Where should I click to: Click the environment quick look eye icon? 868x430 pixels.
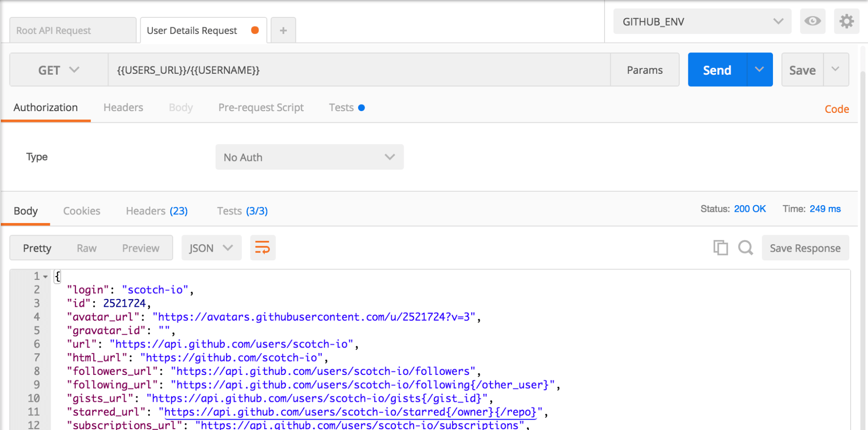(812, 21)
